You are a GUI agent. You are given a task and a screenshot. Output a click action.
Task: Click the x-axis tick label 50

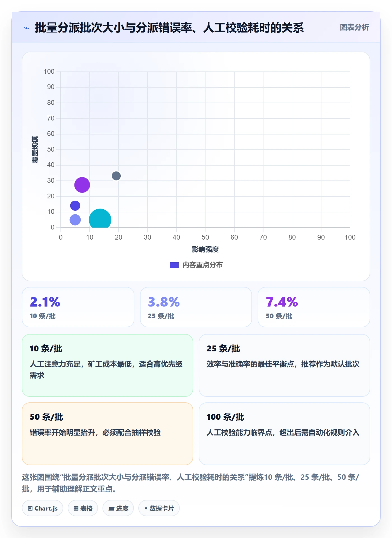[x=205, y=237]
